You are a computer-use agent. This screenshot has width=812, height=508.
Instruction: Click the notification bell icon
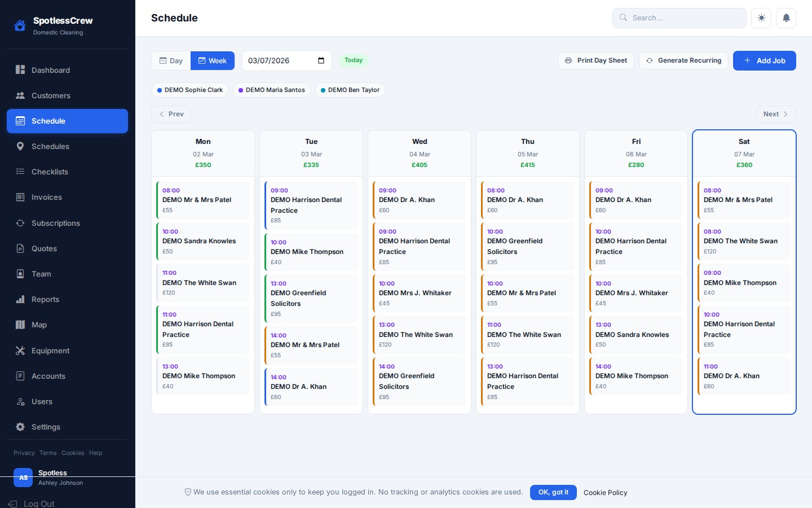click(786, 17)
